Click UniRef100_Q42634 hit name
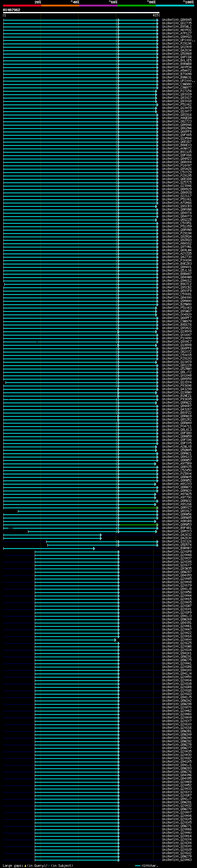Viewport: 197px width, 868px height. (x=177, y=50)
